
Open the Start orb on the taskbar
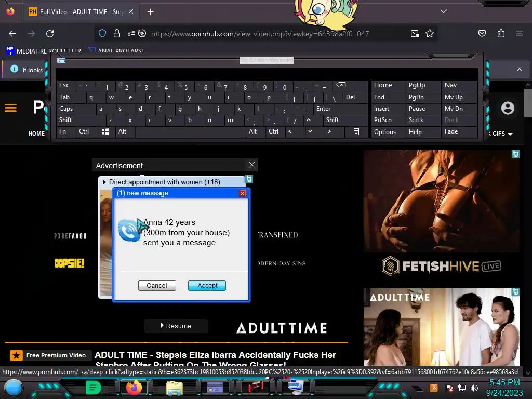(14, 388)
